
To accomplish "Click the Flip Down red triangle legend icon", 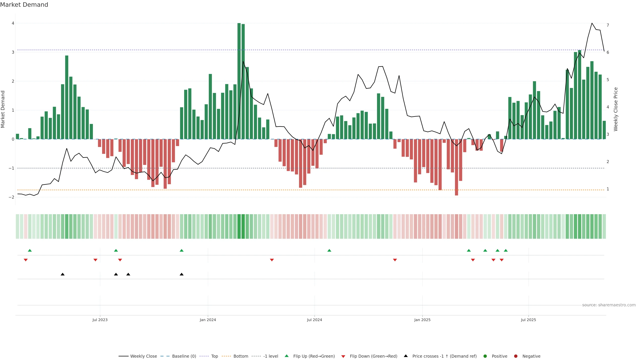I will pos(343,356).
